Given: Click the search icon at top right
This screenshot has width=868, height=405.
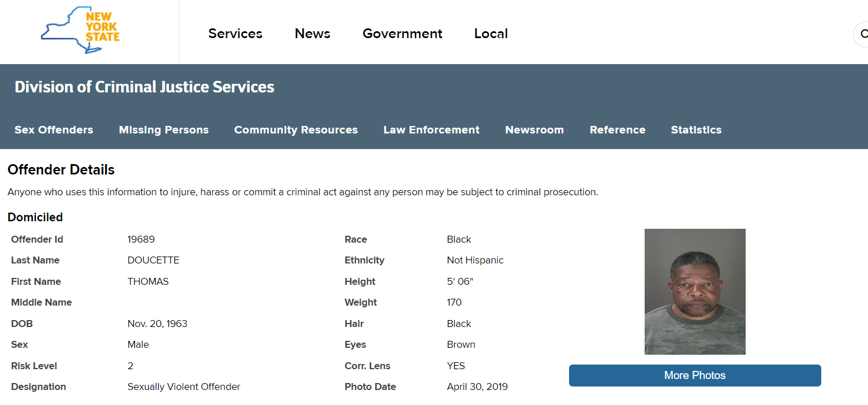Looking at the screenshot, I should 861,34.
